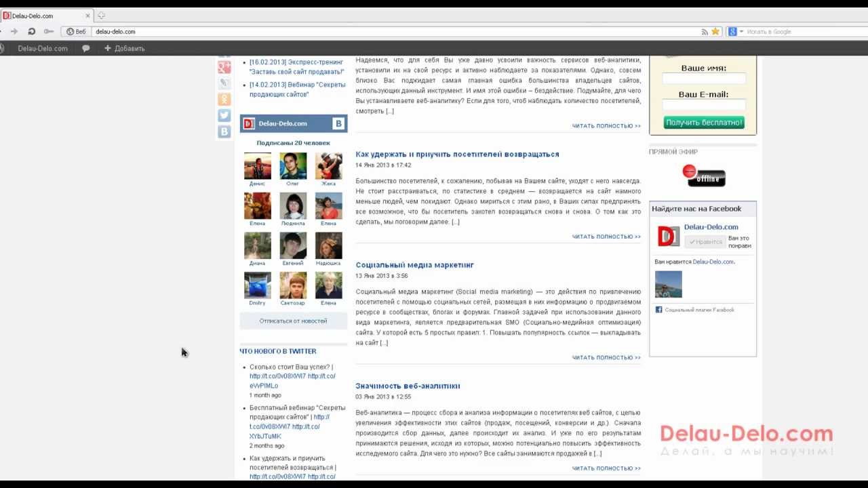Open subscriber Евгений avatar
Image resolution: width=868 pixels, height=488 pixels.
click(293, 246)
